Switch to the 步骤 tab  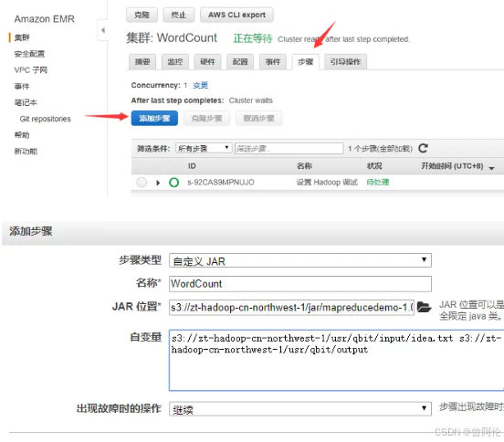tap(305, 62)
